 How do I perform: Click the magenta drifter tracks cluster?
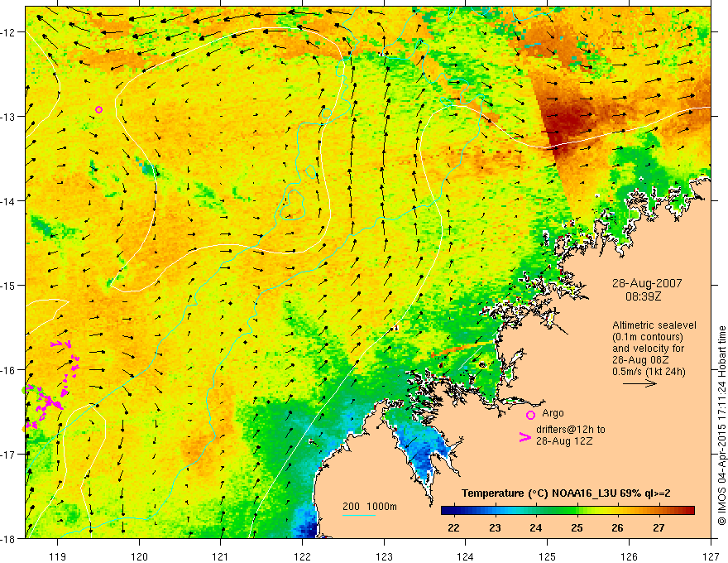coord(51,385)
